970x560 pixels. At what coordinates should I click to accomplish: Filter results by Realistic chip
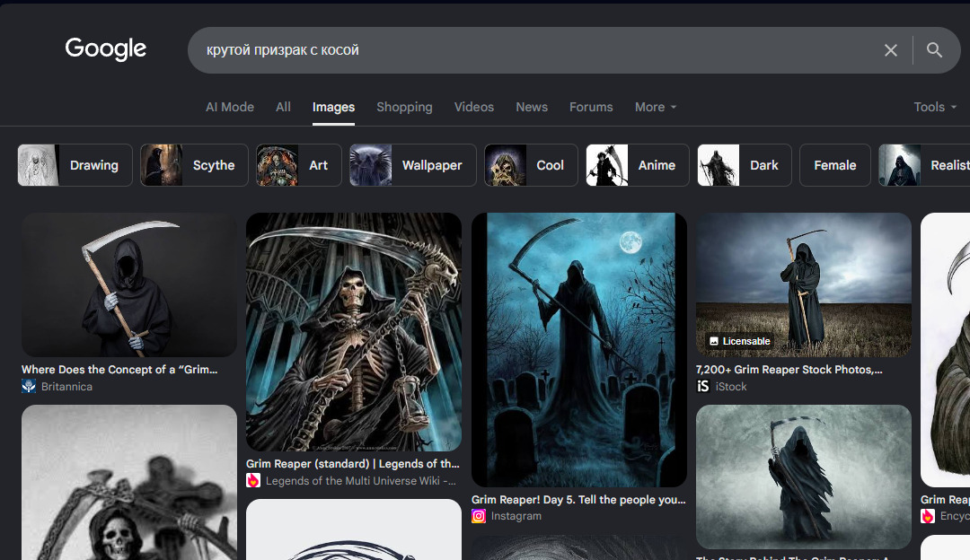(x=924, y=165)
